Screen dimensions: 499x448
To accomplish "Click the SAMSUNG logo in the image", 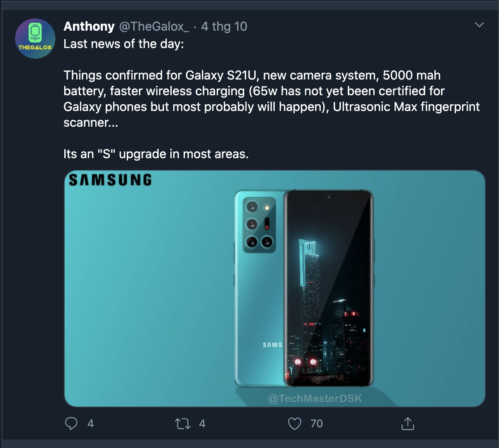I will 110,180.
